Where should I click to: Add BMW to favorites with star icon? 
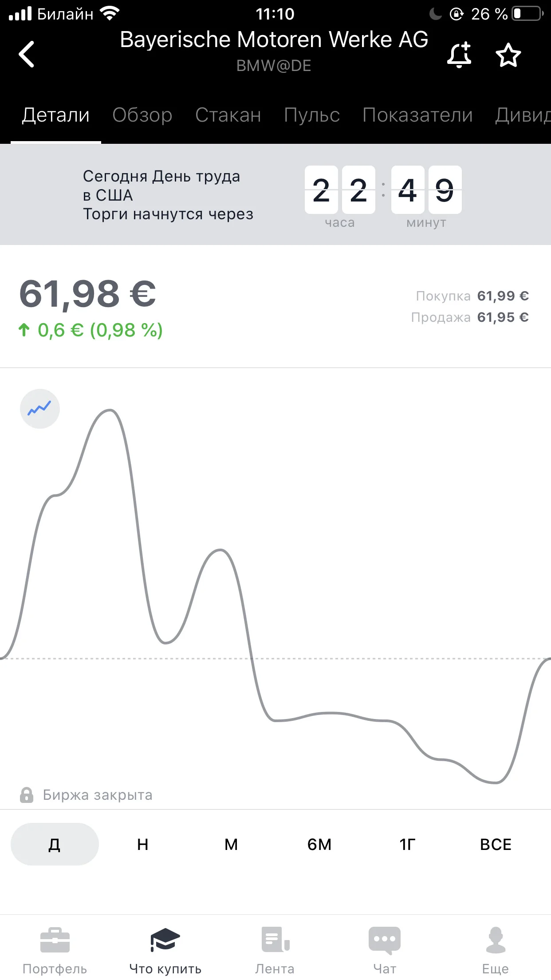[508, 55]
